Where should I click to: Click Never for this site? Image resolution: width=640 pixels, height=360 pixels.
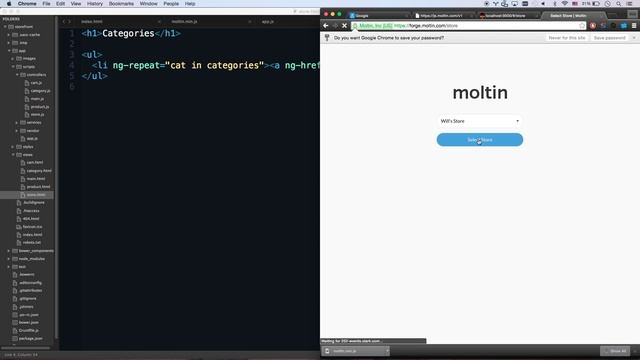pos(567,38)
